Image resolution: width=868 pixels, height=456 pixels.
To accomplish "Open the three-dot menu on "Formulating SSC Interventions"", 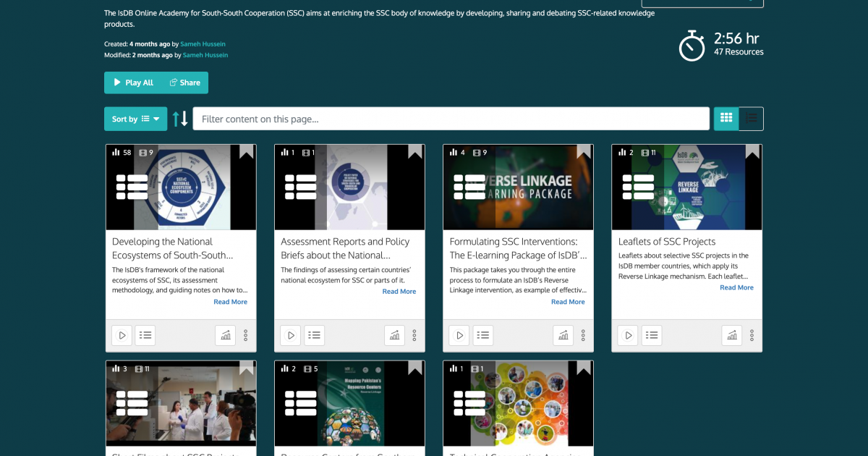I will coord(583,335).
